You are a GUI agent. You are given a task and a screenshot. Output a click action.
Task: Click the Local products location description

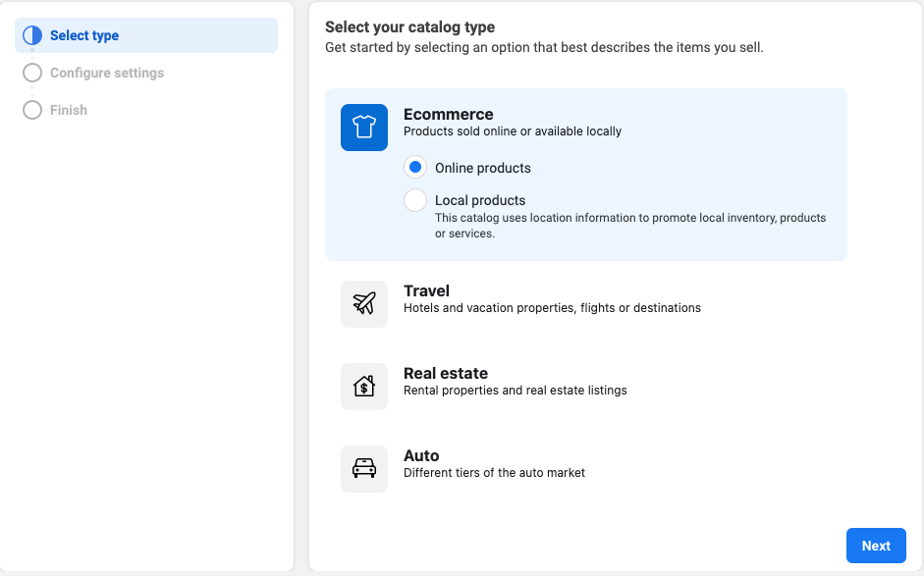coord(630,226)
